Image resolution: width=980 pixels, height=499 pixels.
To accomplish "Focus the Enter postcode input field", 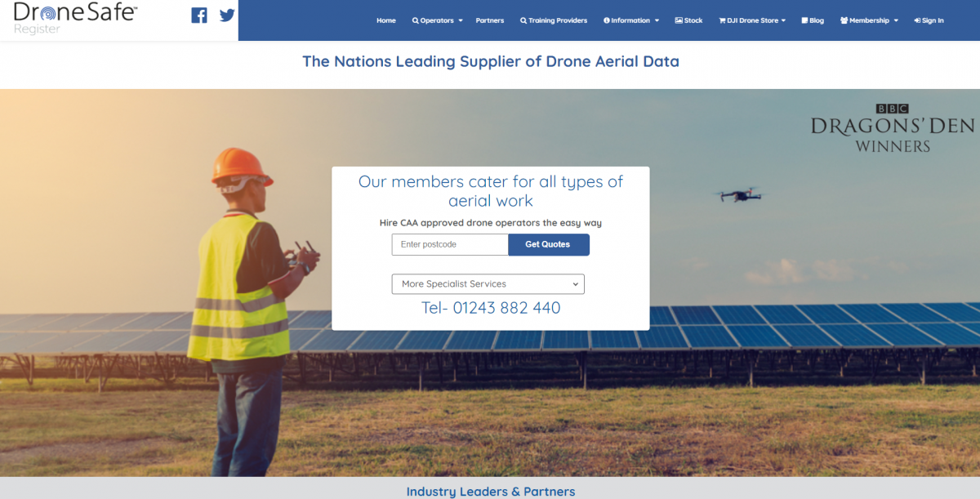I will click(x=450, y=244).
